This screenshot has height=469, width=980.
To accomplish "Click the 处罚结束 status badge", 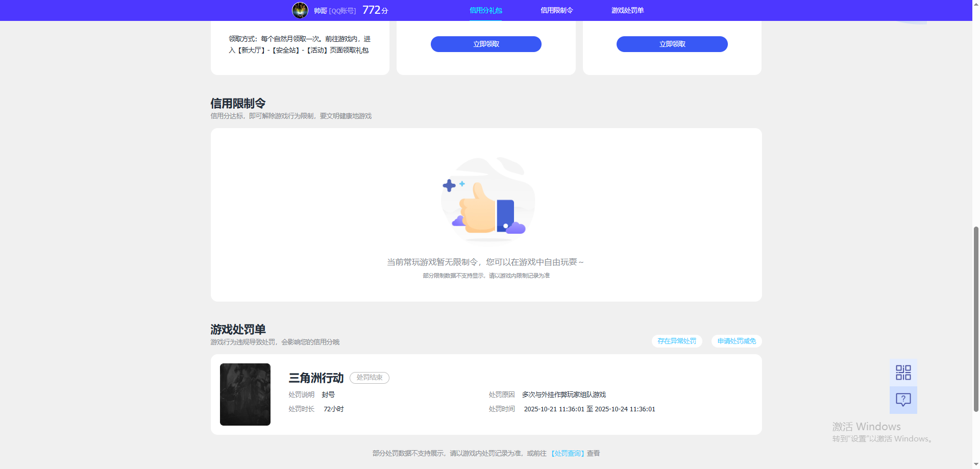I will click(x=370, y=378).
